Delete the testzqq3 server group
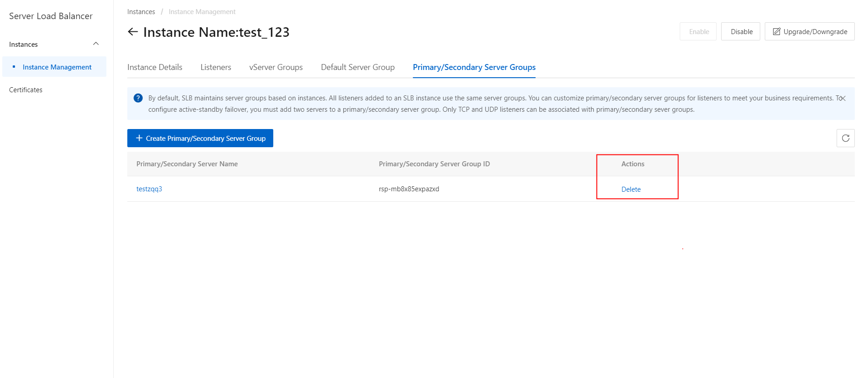 631,189
